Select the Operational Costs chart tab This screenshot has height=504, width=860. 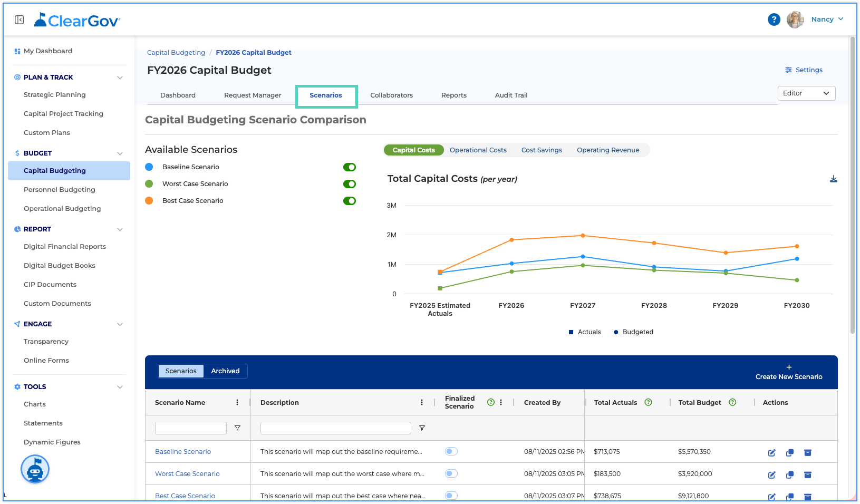[x=478, y=150]
